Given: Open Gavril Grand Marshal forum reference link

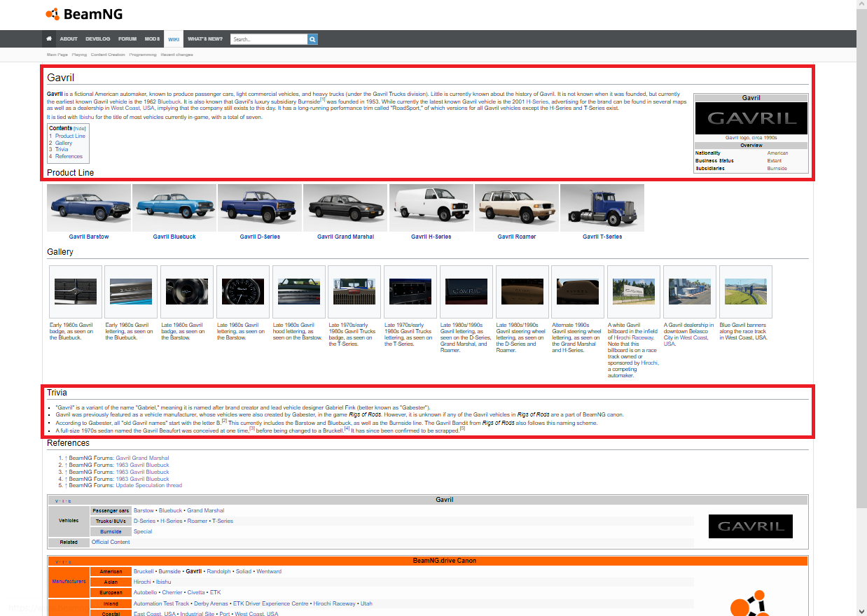Looking at the screenshot, I should coord(142,458).
